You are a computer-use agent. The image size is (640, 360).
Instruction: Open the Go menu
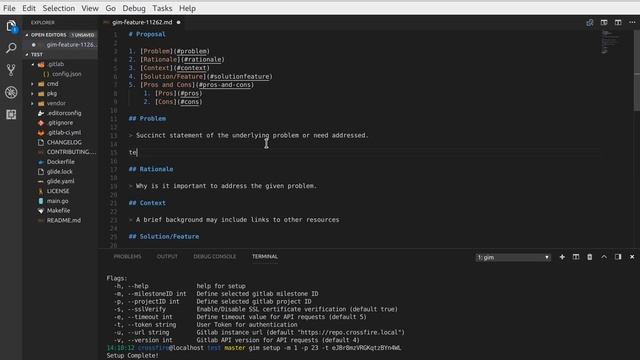(x=111, y=8)
